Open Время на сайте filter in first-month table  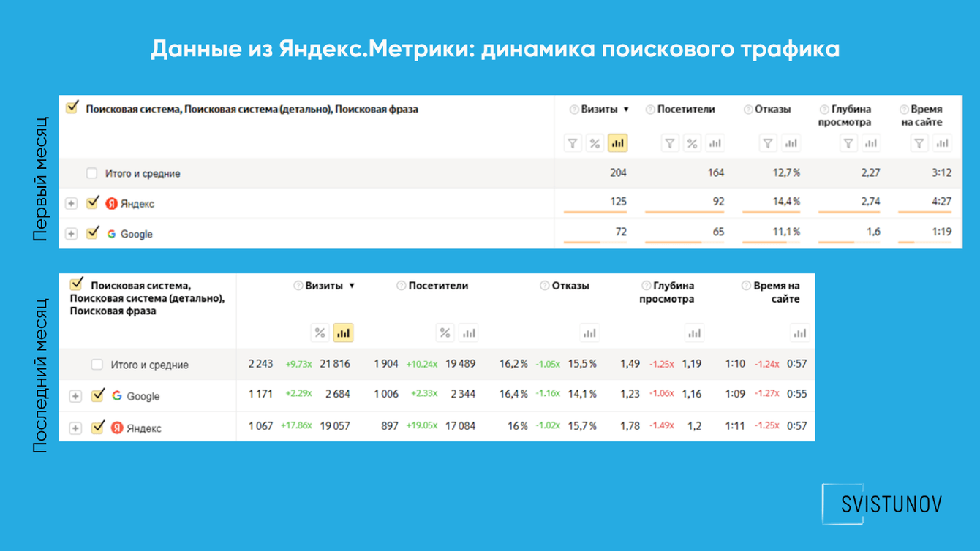click(920, 143)
